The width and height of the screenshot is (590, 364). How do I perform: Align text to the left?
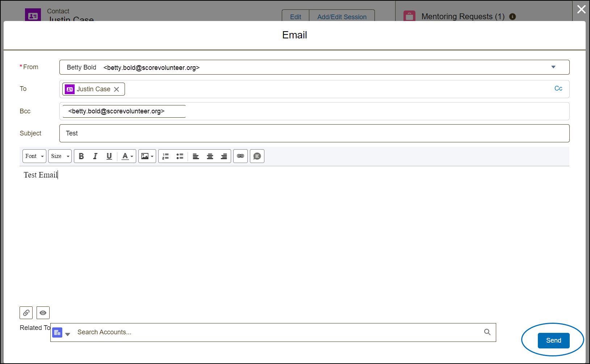point(196,156)
